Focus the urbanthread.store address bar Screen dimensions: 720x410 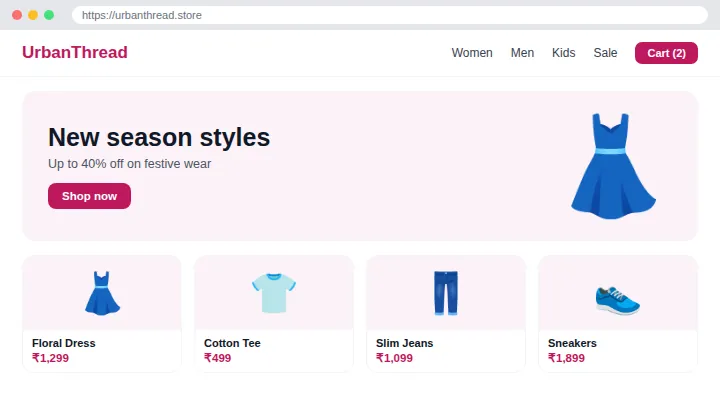tap(390, 15)
